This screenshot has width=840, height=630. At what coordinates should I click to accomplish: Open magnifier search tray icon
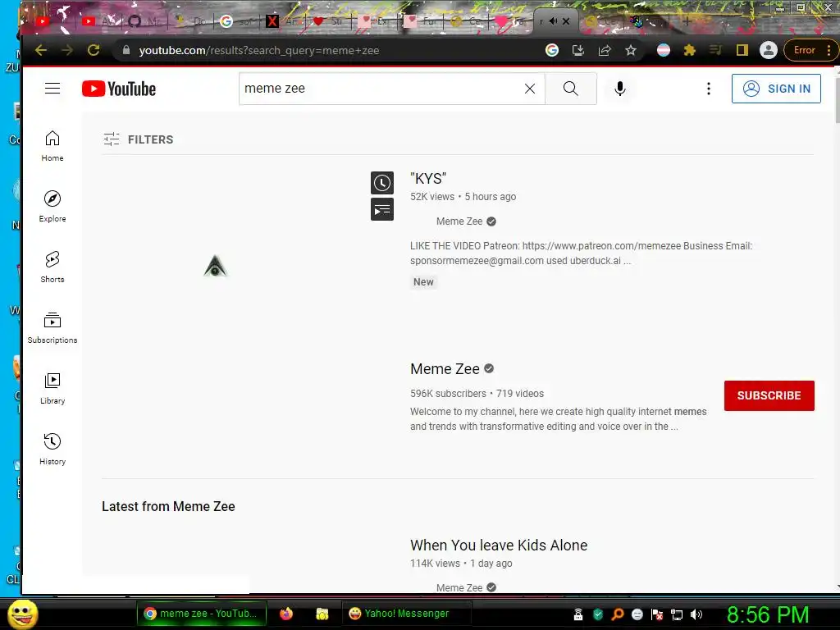tap(617, 614)
